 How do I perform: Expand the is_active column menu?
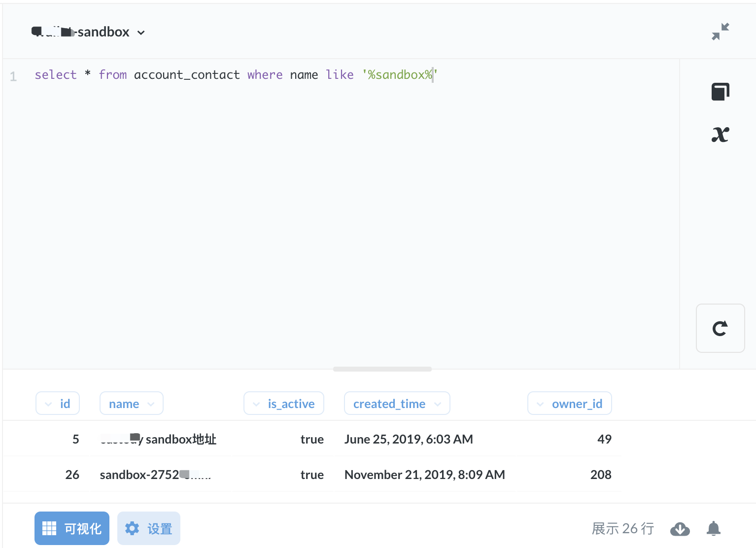tap(256, 403)
